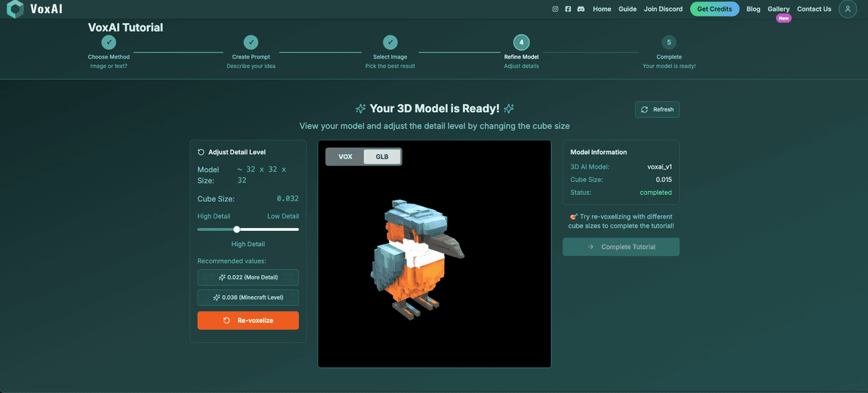Image resolution: width=868 pixels, height=393 pixels.
Task: Click the cube size slider handle
Action: [x=237, y=229]
